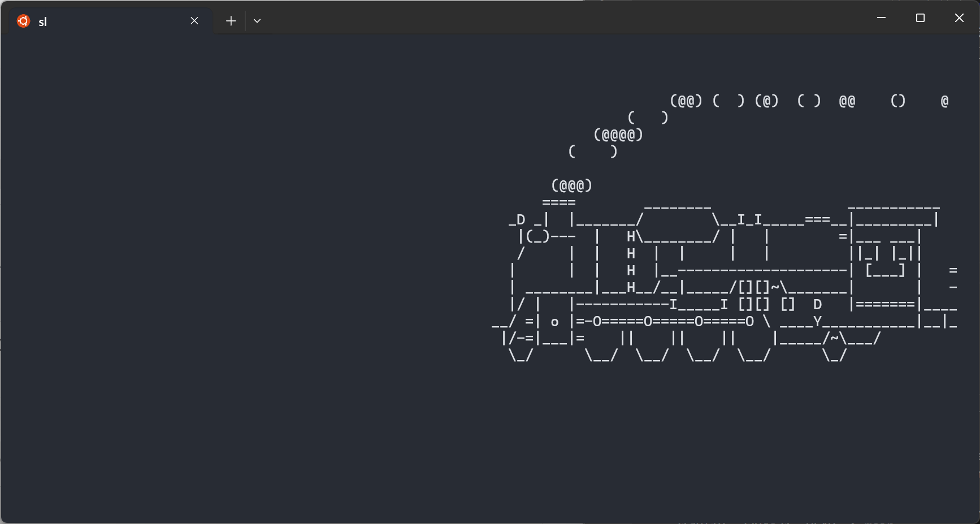Open a new terminal tab

[x=231, y=21]
